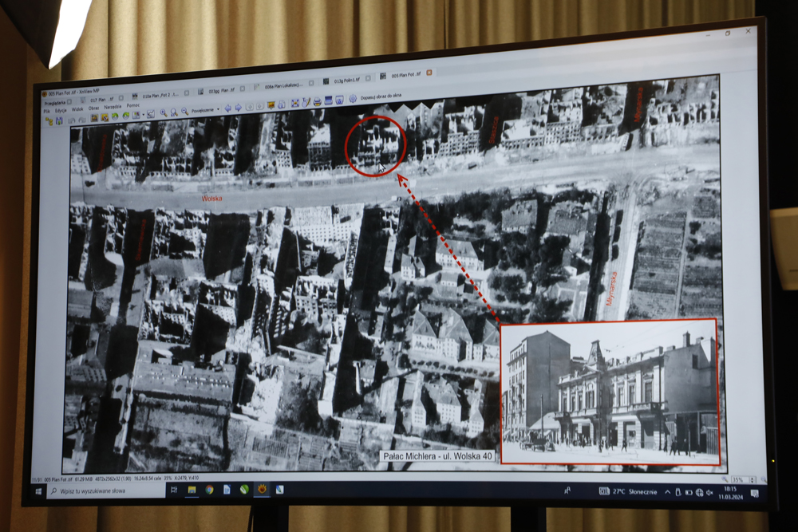Click the magnifying glass zoom-in icon

click(161, 112)
